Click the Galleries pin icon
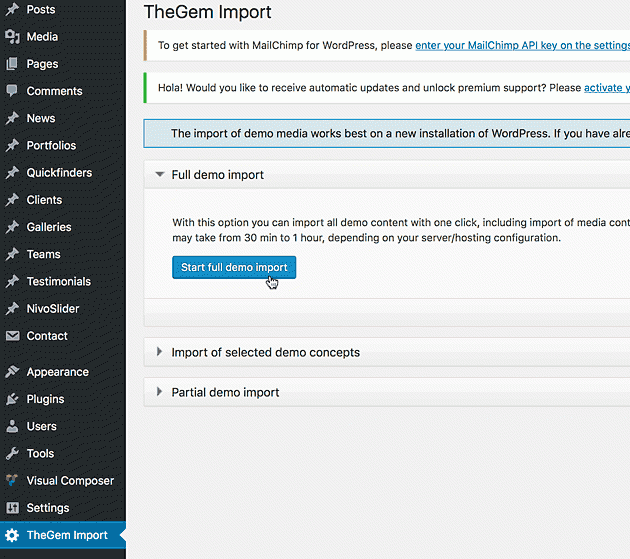Screen dimensions: 630x559 (x=12, y=227)
